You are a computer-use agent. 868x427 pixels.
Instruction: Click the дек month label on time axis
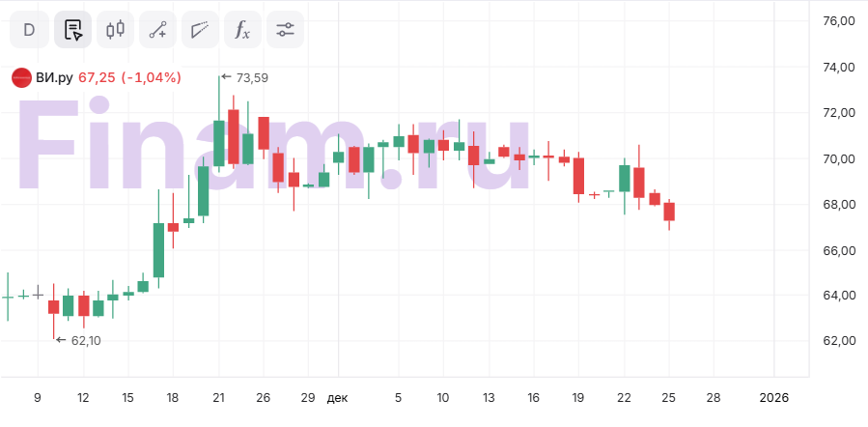click(337, 397)
